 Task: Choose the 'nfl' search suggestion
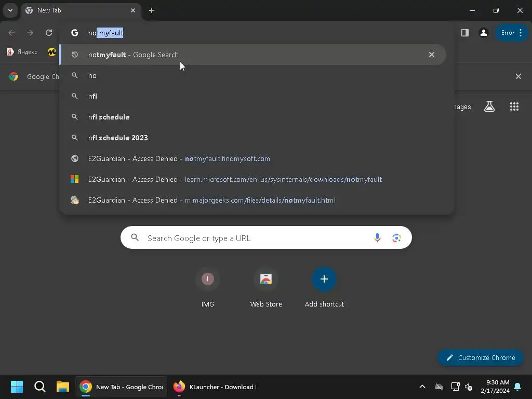257,96
